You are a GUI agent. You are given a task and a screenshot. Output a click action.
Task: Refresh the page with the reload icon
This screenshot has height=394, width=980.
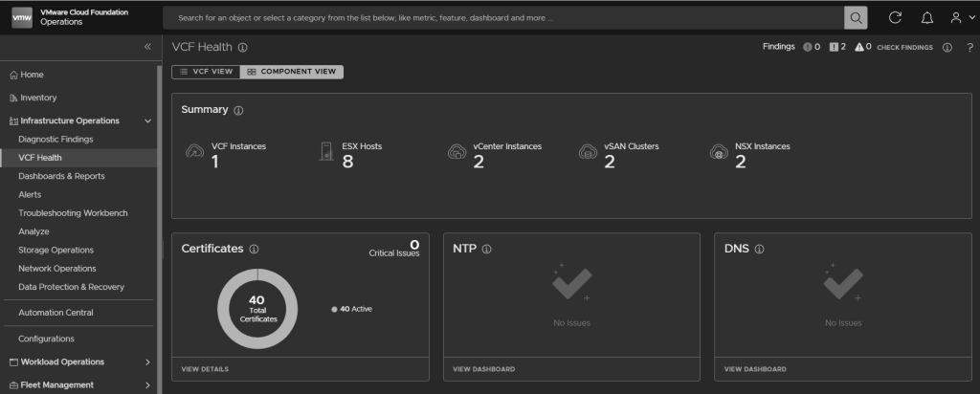895,17
